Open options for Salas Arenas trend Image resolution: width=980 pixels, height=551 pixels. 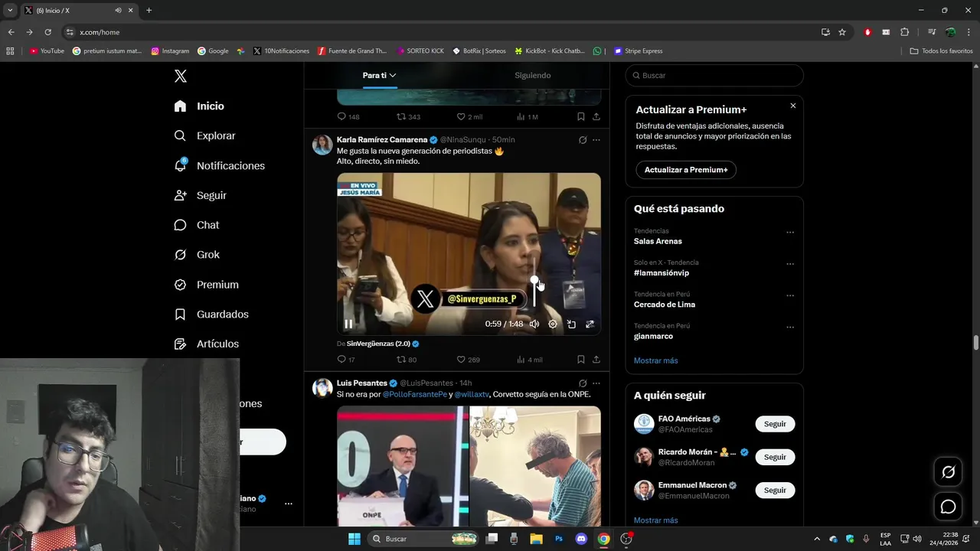click(x=790, y=233)
